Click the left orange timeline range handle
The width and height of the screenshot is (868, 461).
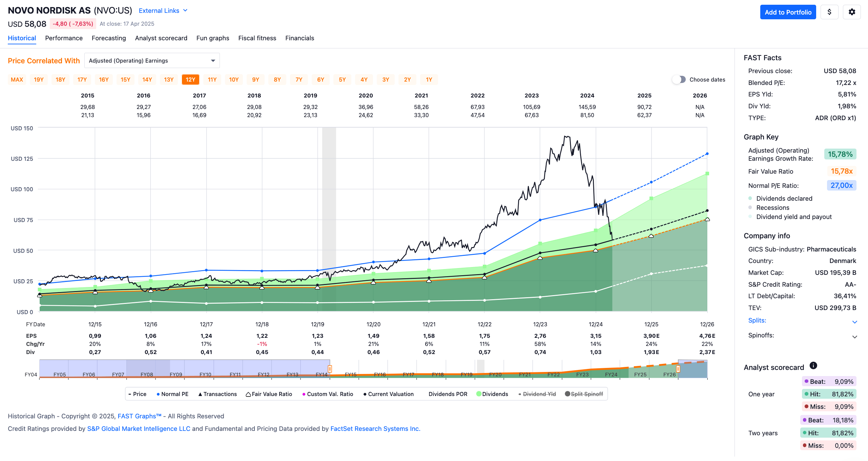click(x=330, y=369)
